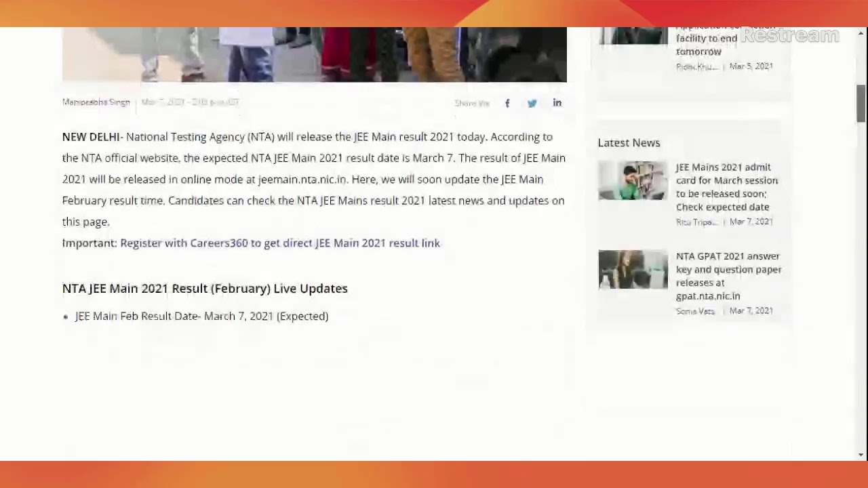Share article via Facebook icon
The height and width of the screenshot is (488, 868).
(x=507, y=103)
